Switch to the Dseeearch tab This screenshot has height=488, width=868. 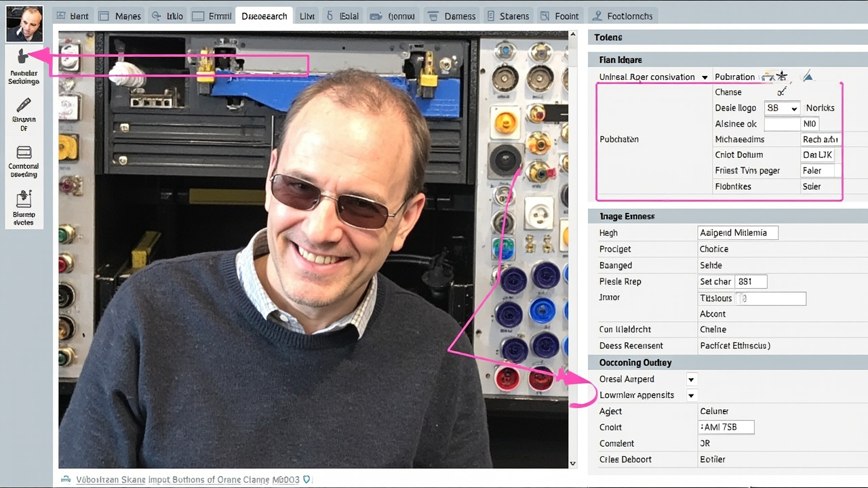[264, 16]
